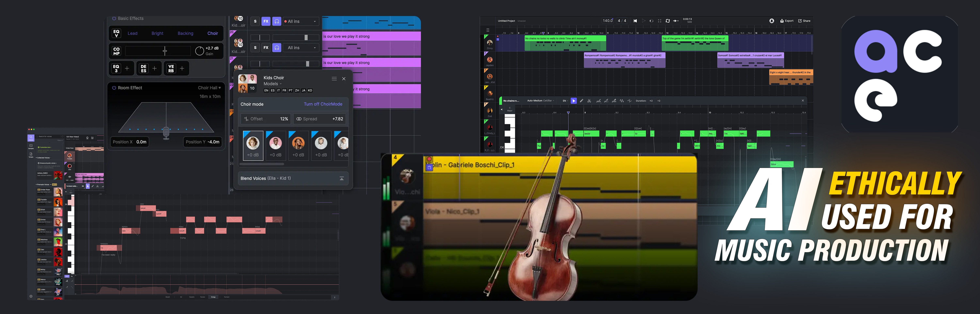Toggle headphone monitor on top Kids Choir track
Image resolution: width=980 pixels, height=314 pixels.
(x=276, y=22)
